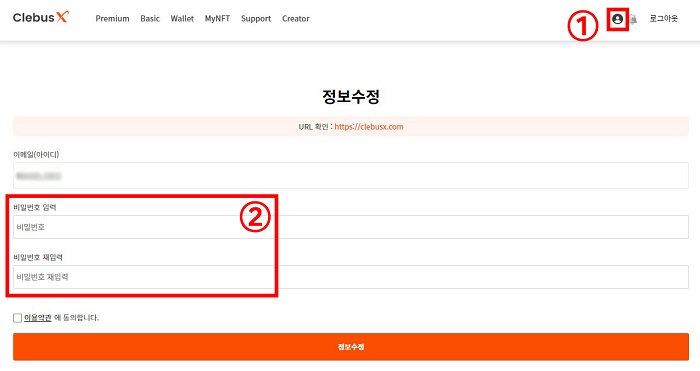Open the Creator page

click(x=296, y=18)
